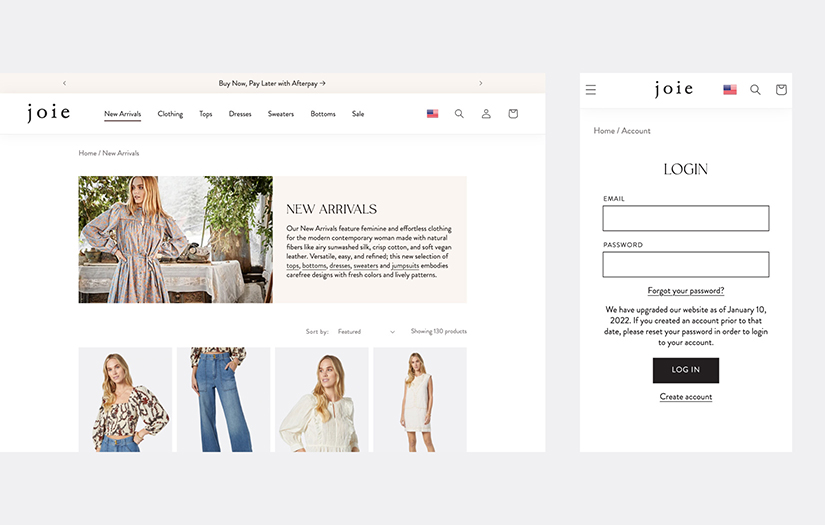Screen dimensions: 825x525
Task: Click the New Arrivals banner photo
Action: pos(176,239)
